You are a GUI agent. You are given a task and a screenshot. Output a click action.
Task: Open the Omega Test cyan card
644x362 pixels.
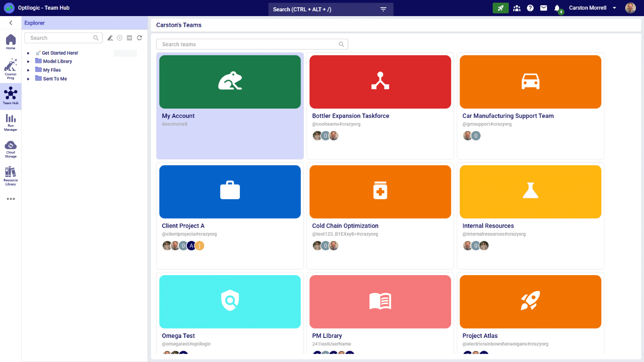point(230,301)
